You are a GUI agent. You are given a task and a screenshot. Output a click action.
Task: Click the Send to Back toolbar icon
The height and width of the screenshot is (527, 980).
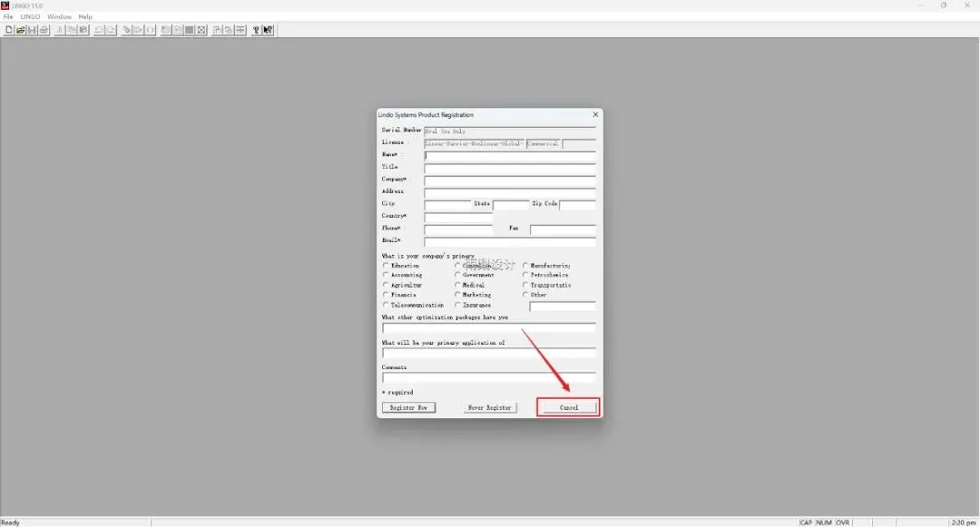pos(217,30)
